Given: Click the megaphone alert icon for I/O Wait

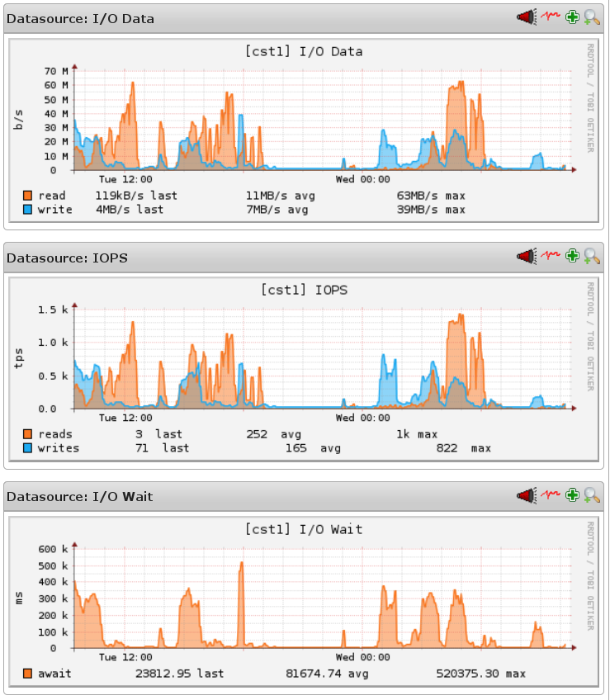Looking at the screenshot, I should (x=526, y=495).
